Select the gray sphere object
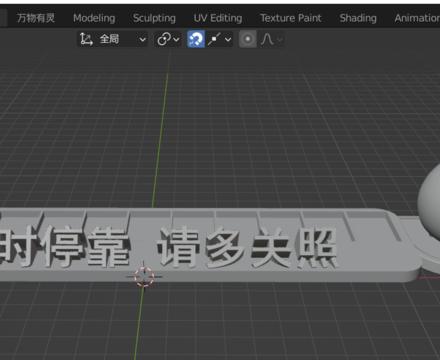This screenshot has height=360, width=440. click(x=429, y=202)
